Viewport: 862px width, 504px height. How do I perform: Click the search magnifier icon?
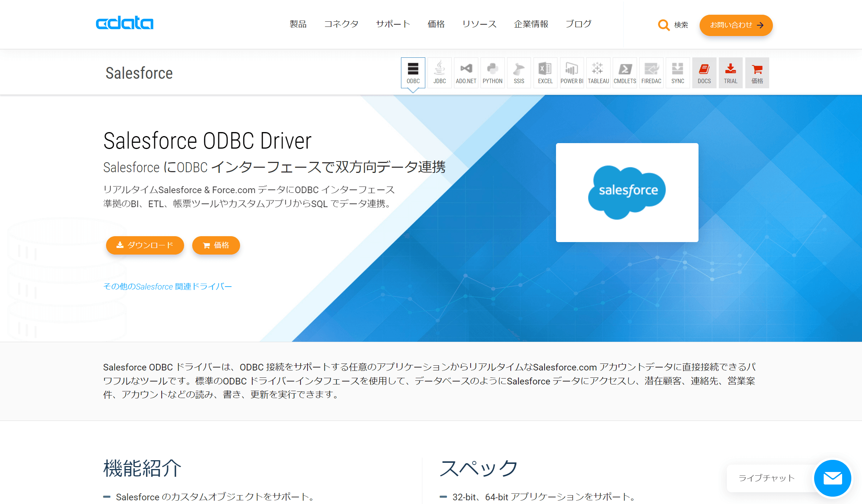(664, 25)
